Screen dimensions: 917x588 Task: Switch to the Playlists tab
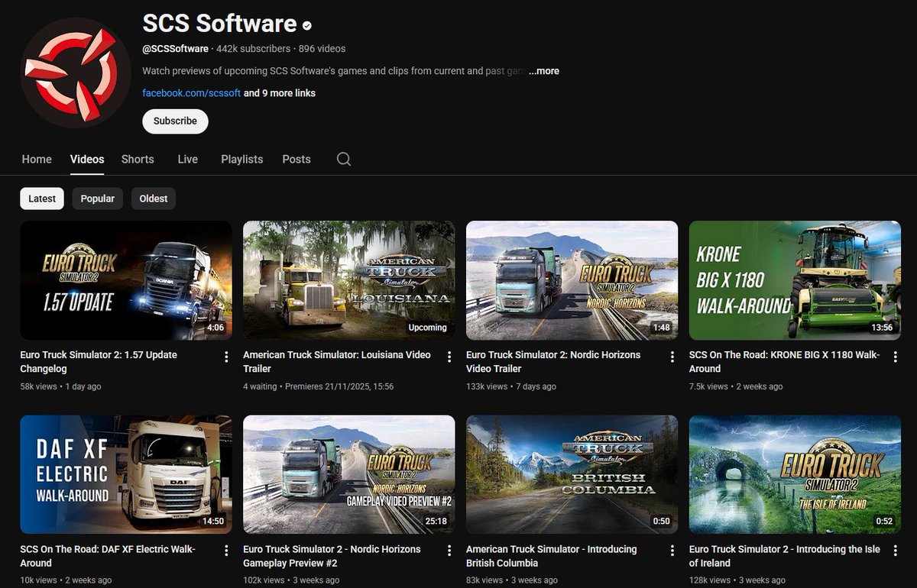[241, 159]
